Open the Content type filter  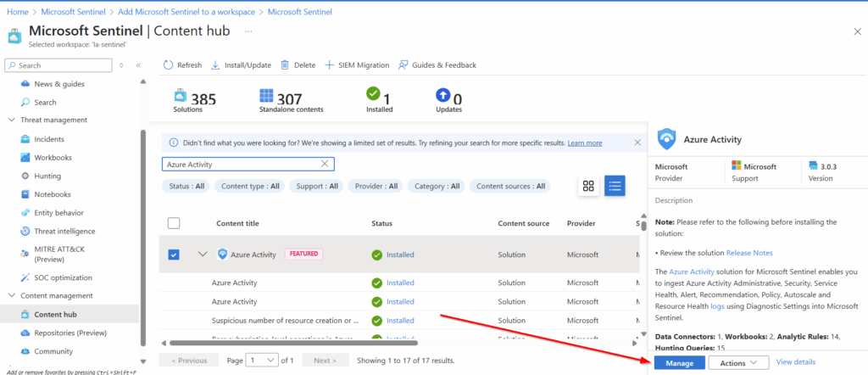[x=250, y=186]
